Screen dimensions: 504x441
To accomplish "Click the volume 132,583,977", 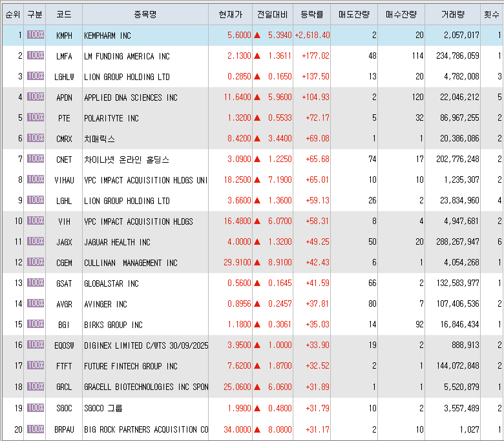I will pos(457,283).
